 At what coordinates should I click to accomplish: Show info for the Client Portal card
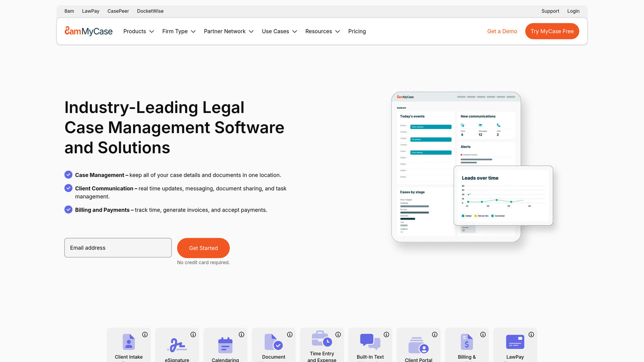click(435, 335)
